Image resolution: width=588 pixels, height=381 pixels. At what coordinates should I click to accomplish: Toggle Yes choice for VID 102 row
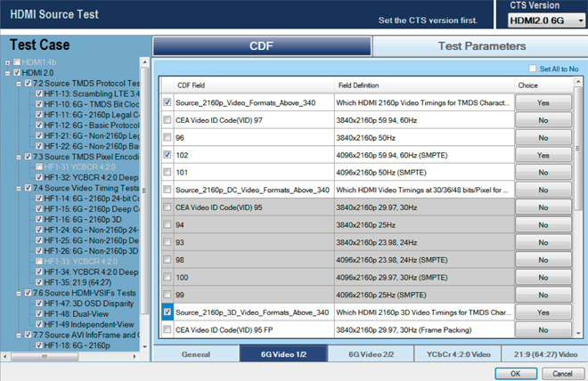[543, 155]
